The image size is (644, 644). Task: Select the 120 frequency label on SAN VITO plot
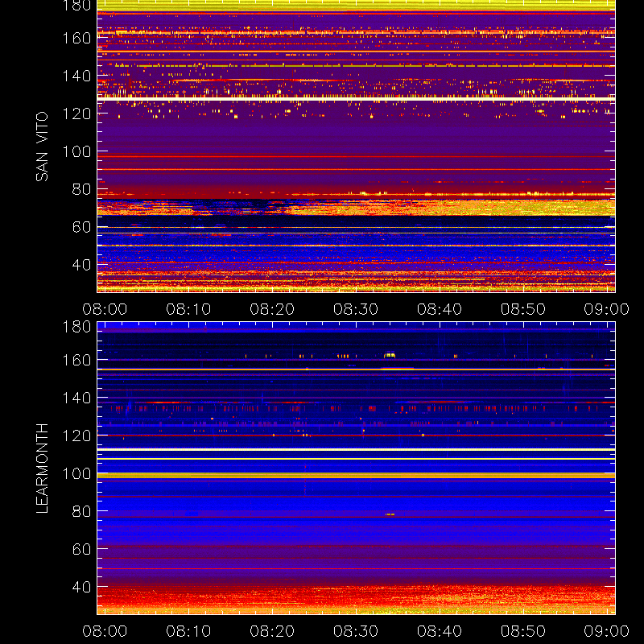point(76,114)
